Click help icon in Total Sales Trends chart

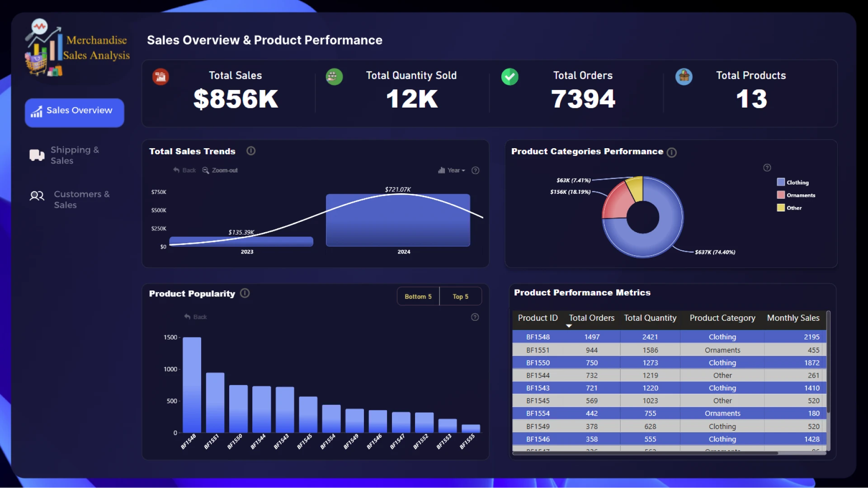click(x=475, y=170)
